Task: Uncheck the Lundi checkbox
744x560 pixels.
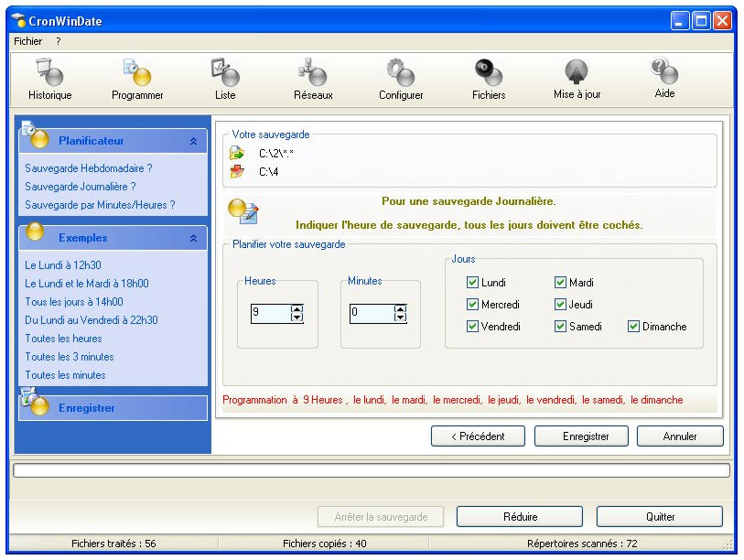Action: click(x=473, y=283)
